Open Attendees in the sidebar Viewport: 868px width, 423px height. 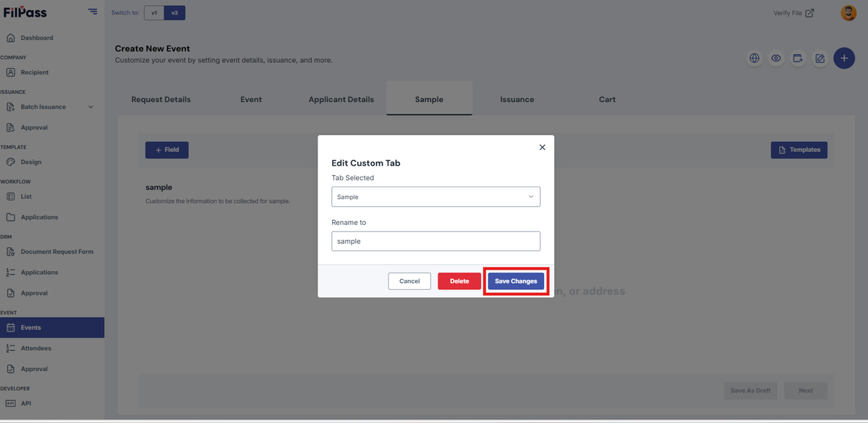(36, 348)
